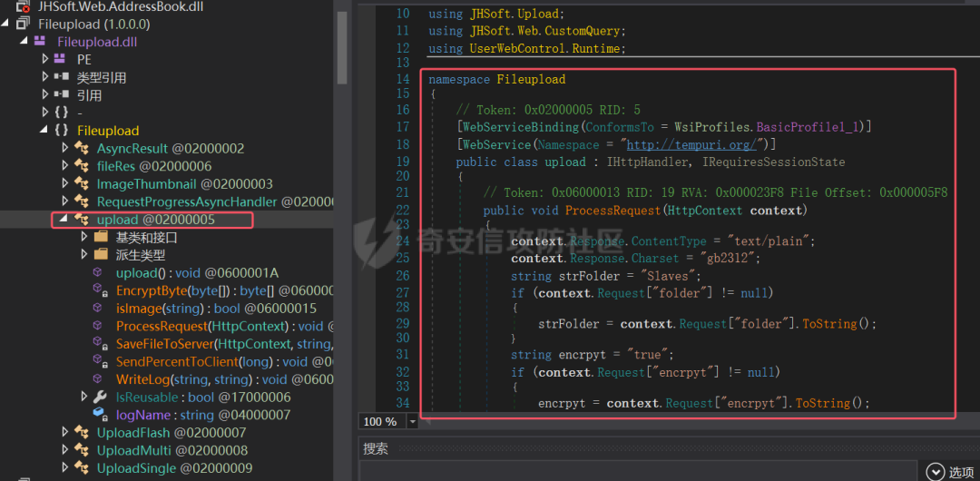Click the JHSoft.Web.AddressBook.dll file icon
This screenshot has width=980, height=481.
tap(23, 7)
